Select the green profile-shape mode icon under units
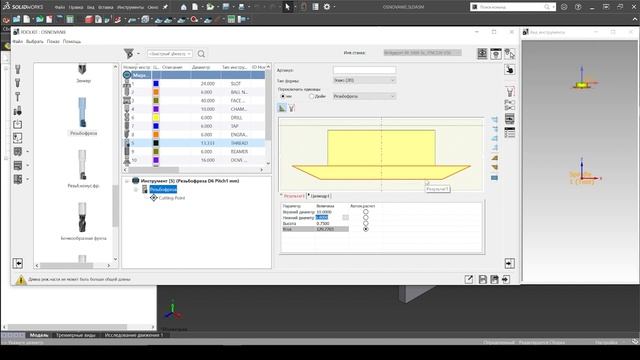This screenshot has width=640, height=360. (x=282, y=108)
